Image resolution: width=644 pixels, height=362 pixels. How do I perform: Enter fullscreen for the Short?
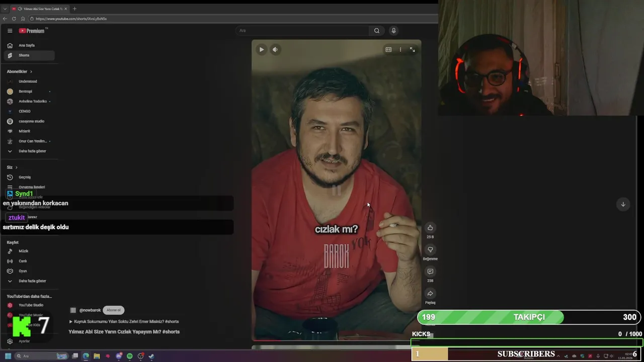point(413,49)
